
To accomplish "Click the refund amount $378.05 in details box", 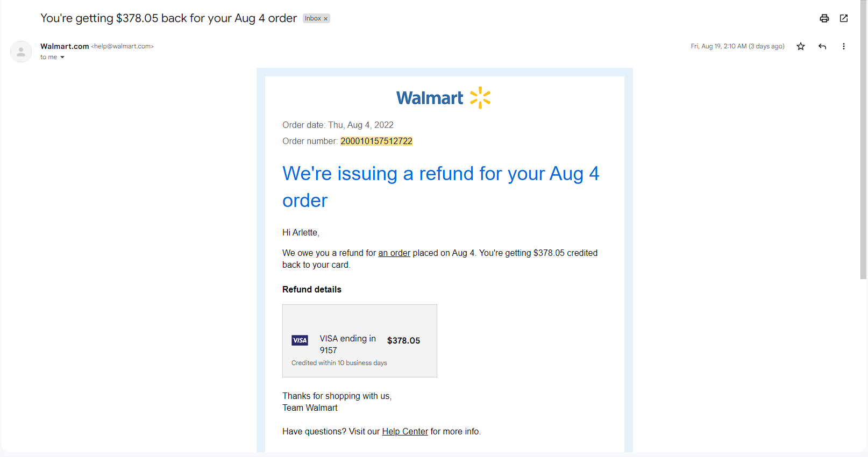I will 403,340.
